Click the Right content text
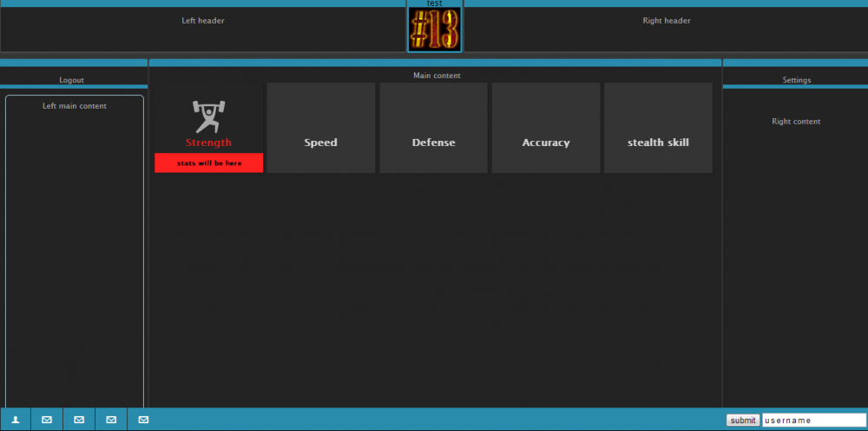Viewport: 868px width, 431px height. click(x=795, y=122)
